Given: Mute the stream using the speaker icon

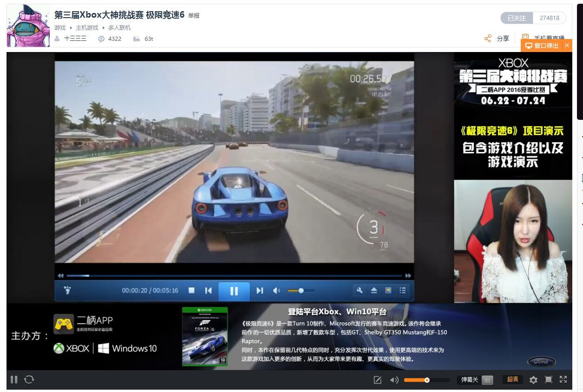Looking at the screenshot, I should pos(394,380).
